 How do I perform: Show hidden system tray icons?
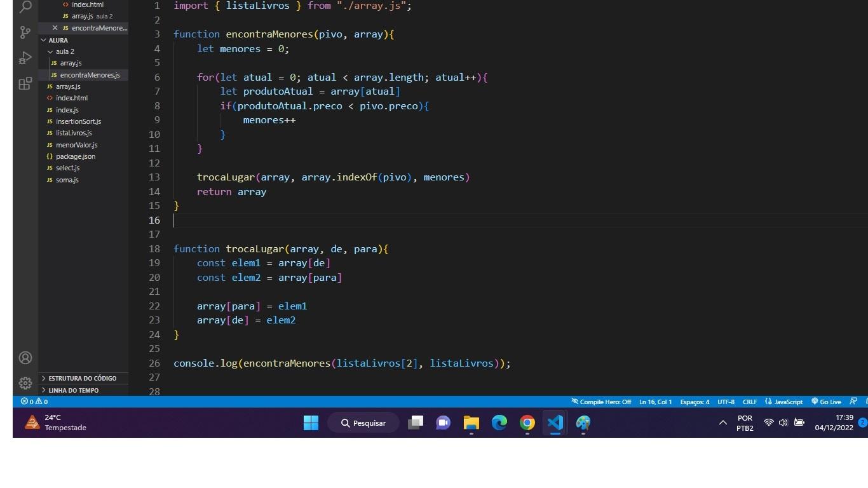(722, 423)
